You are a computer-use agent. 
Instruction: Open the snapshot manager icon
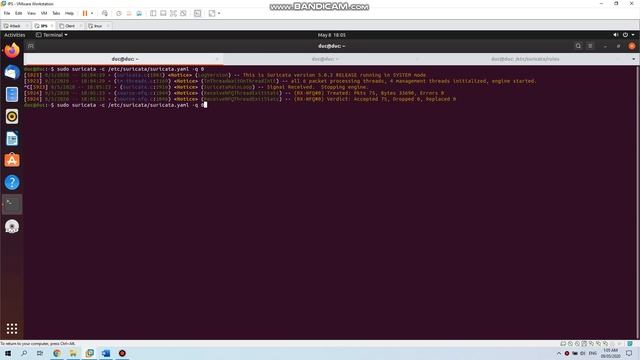click(139, 13)
